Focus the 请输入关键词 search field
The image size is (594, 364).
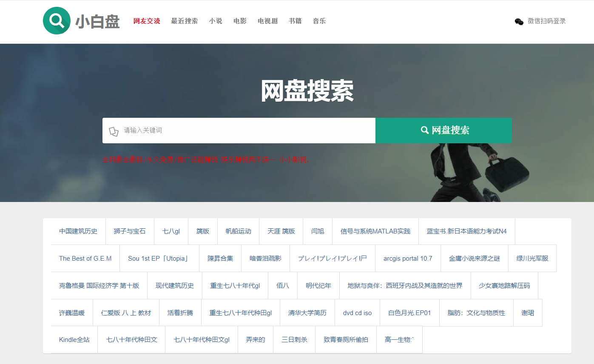pos(239,131)
